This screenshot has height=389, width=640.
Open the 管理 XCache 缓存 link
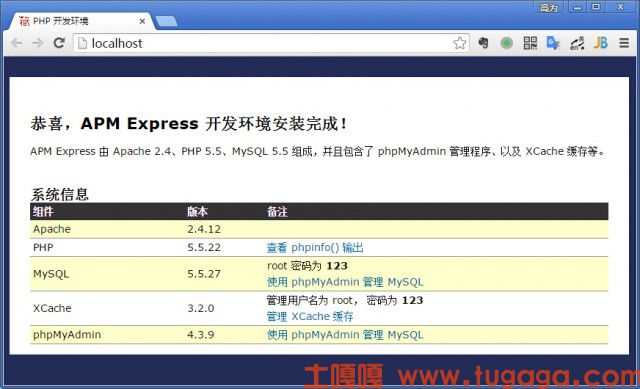[x=310, y=316]
